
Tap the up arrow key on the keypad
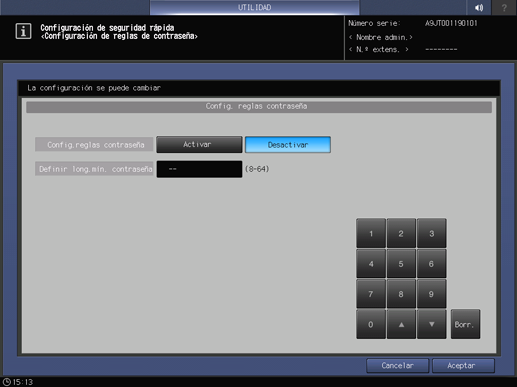(401, 324)
